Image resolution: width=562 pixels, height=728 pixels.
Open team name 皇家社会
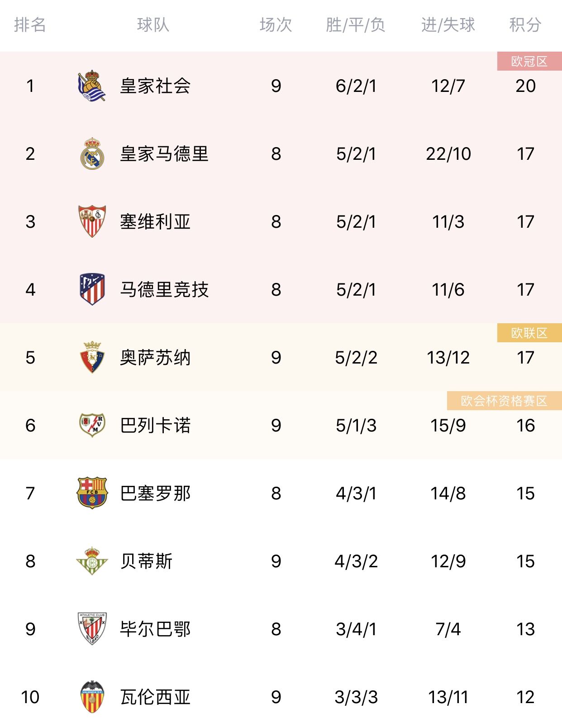click(155, 86)
